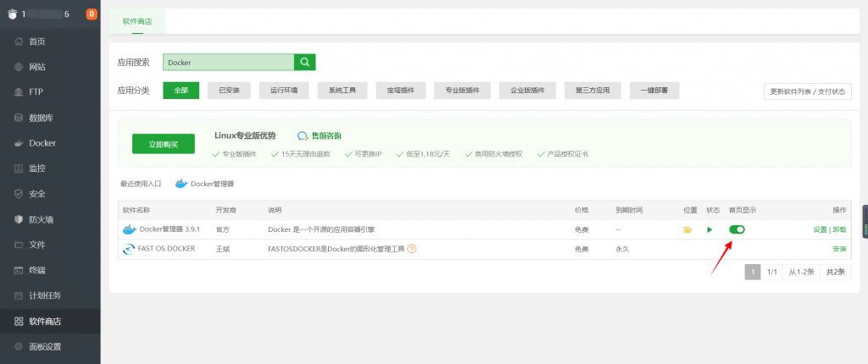The height and width of the screenshot is (364, 868).
Task: Click the orange notification badge showing 0
Action: (92, 14)
